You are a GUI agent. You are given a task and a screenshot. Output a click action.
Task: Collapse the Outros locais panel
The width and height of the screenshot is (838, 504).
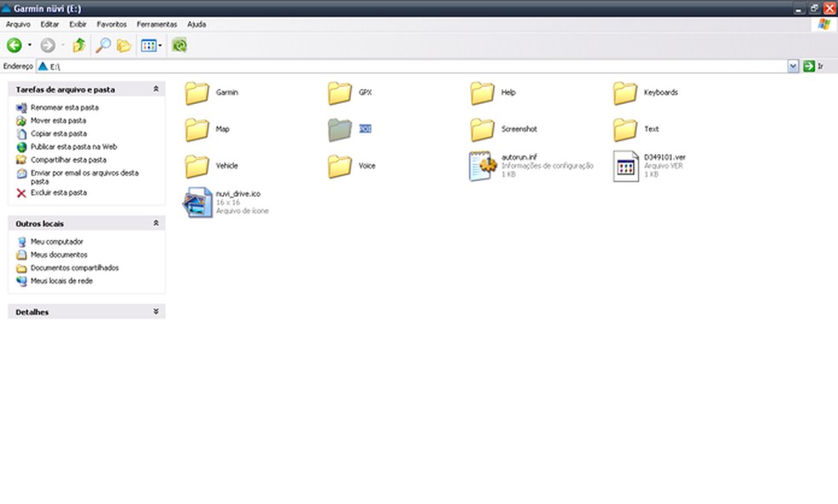tap(156, 223)
